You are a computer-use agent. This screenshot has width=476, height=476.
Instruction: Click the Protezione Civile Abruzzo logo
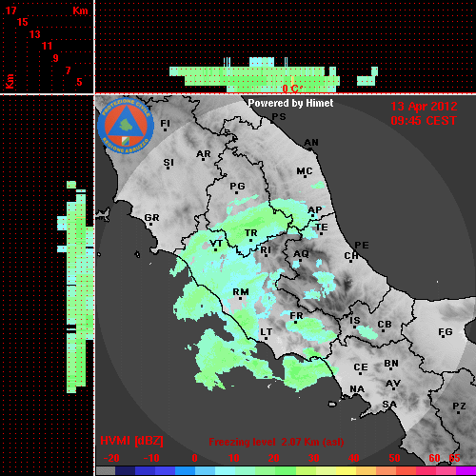126,126
